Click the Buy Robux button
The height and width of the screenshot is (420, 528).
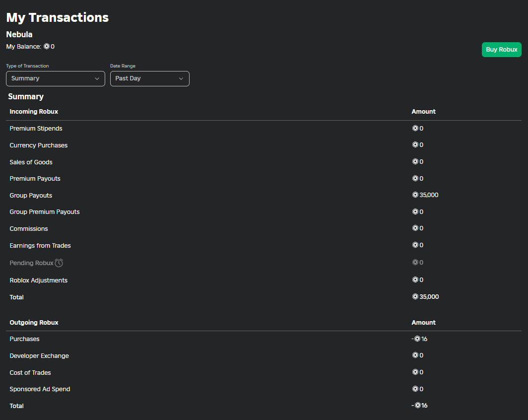point(501,50)
